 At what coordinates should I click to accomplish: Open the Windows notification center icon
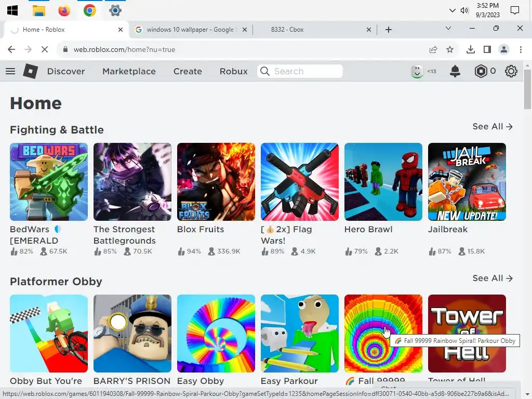point(515,10)
